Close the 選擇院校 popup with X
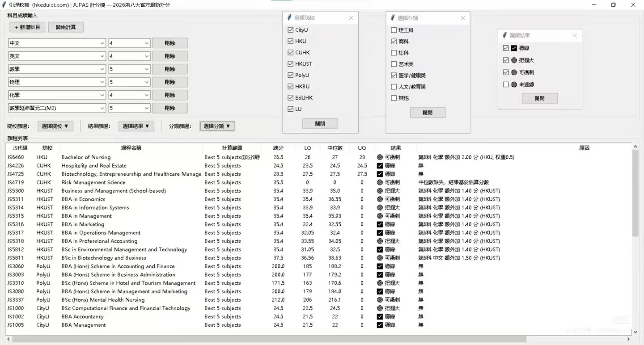 coord(351,18)
